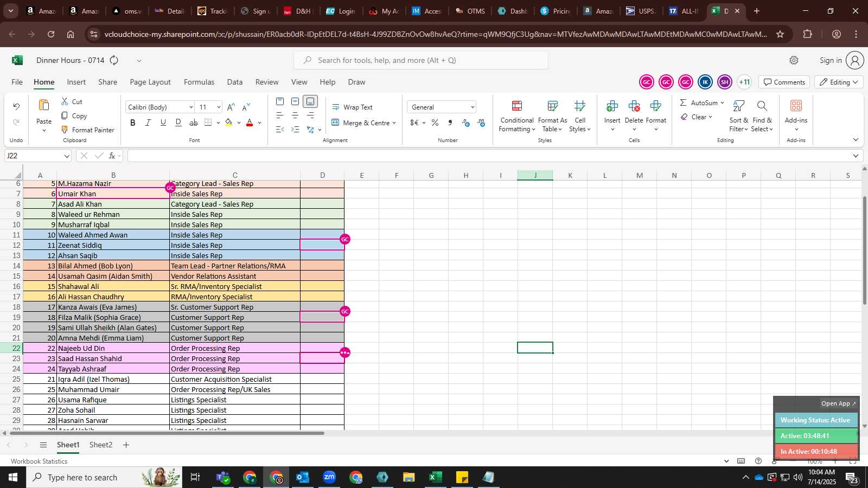Insert cells icon
The height and width of the screenshot is (488, 868).
[612, 106]
